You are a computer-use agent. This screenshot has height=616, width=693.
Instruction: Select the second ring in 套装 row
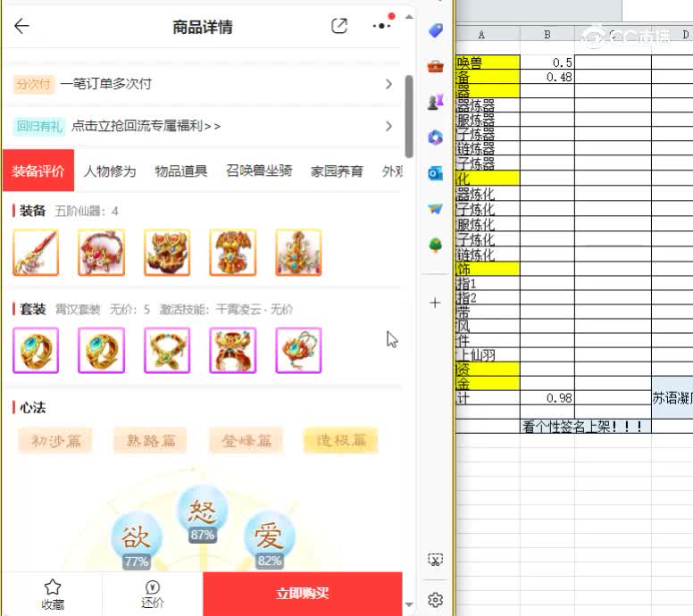tap(101, 351)
